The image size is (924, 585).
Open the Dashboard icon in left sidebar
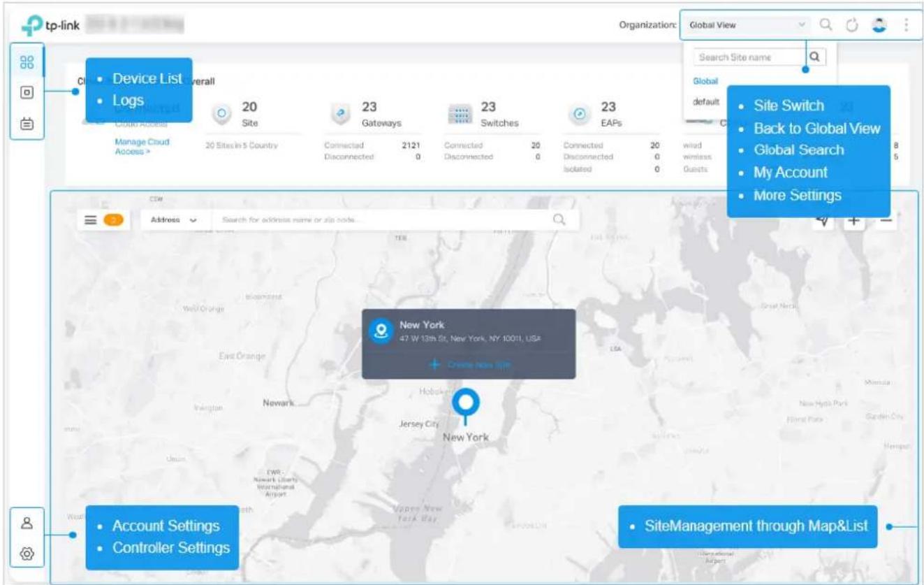point(27,62)
